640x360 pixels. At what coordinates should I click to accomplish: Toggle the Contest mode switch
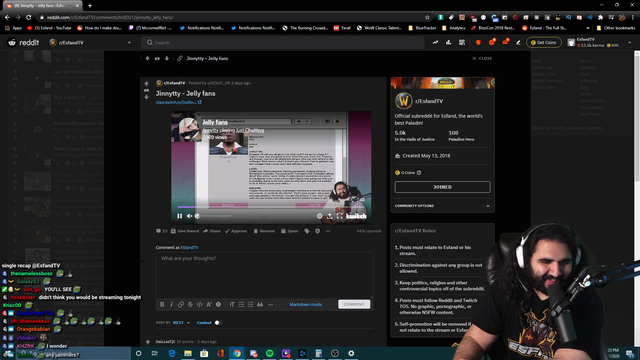[x=218, y=323]
